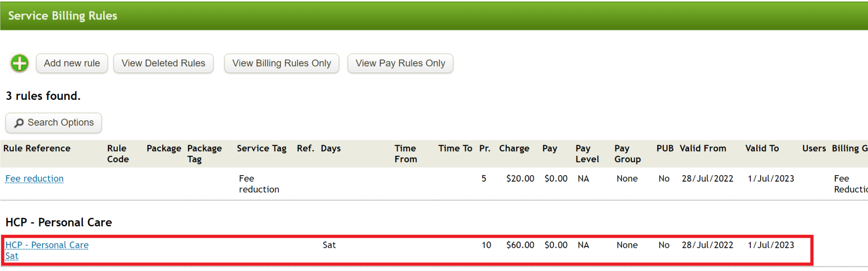This screenshot has height=271, width=868.
Task: Click the green plus icon
Action: [19, 63]
